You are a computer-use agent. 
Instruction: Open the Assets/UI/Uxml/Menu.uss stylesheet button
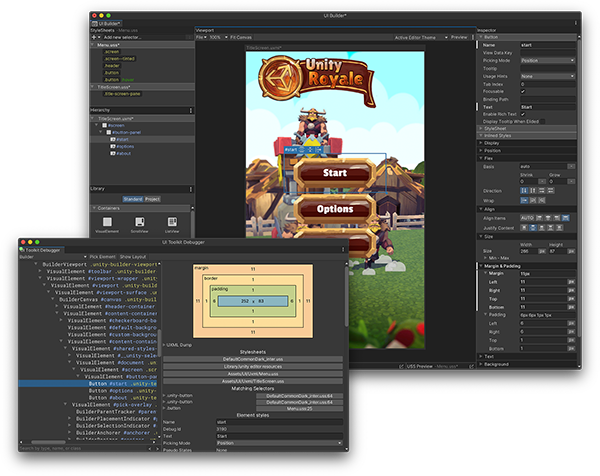tap(253, 374)
